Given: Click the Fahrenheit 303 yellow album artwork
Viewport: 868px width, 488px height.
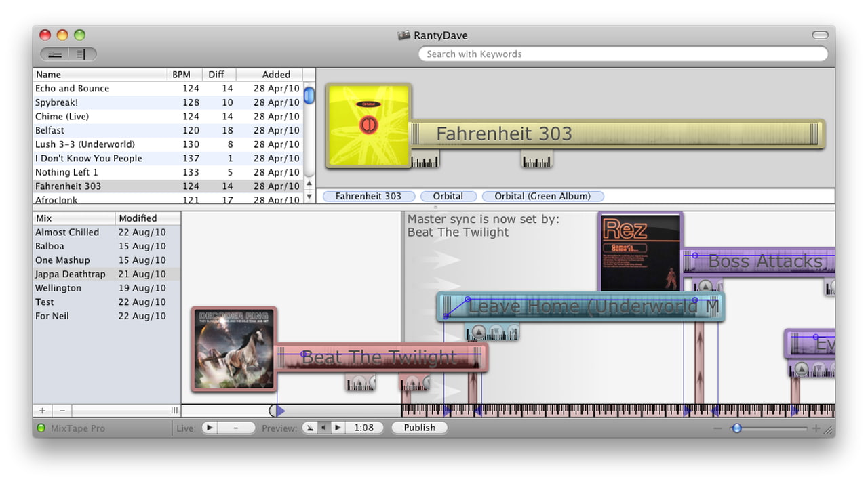Looking at the screenshot, I should (368, 125).
